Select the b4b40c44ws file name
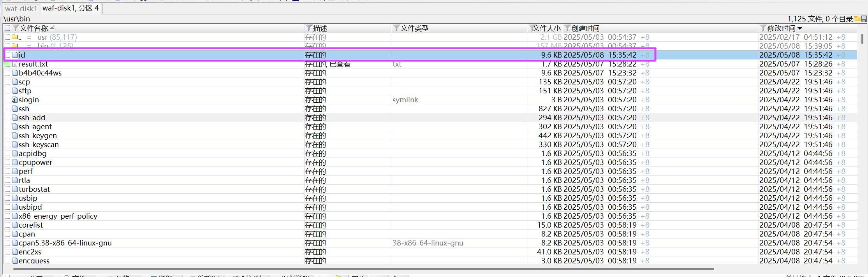 [x=40, y=73]
